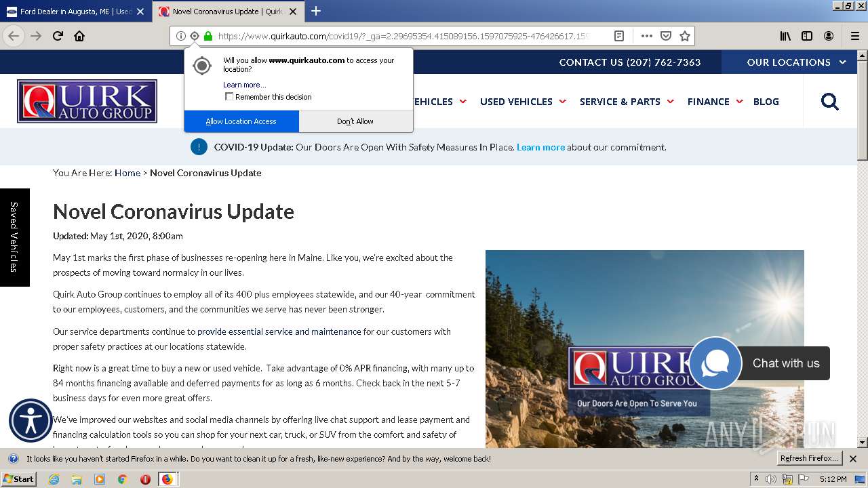
Task: Click the Quirk Auto Group logo
Action: [87, 101]
